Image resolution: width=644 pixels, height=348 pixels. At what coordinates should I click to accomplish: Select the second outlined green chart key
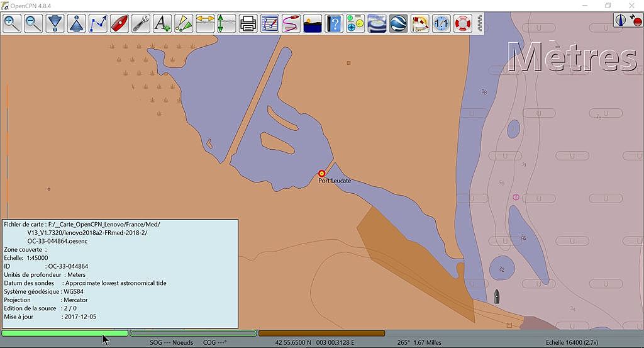pos(194,333)
